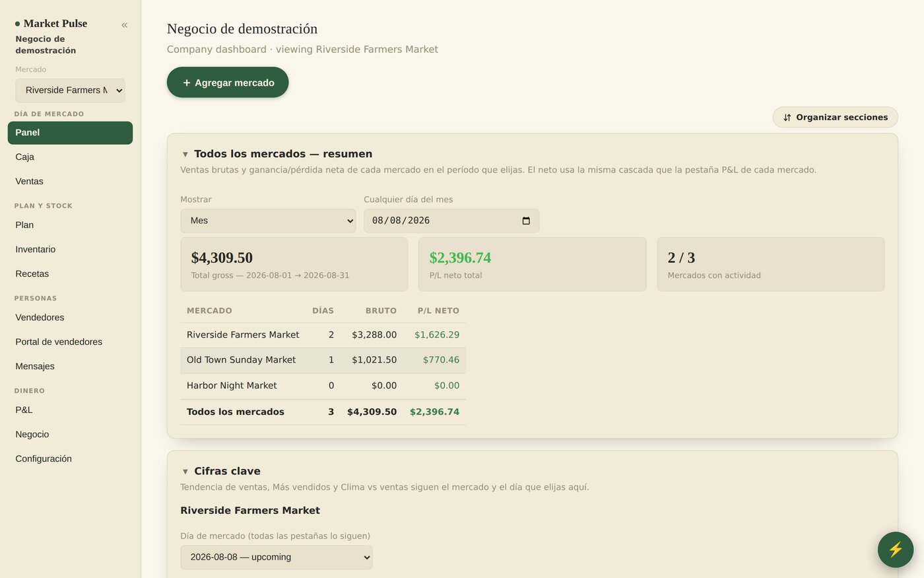
Task: Collapse the Todos los mercados resumen section
Action: (x=185, y=154)
